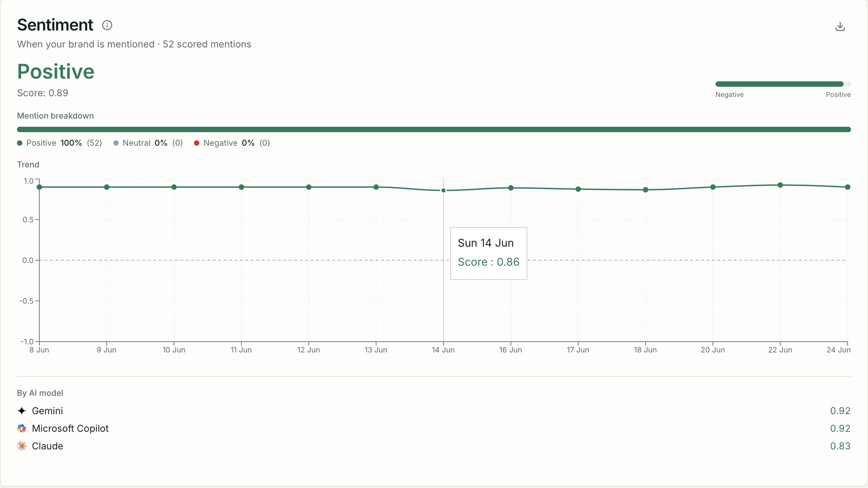The width and height of the screenshot is (868, 488).
Task: Click the Claude starburst icon
Action: [22, 446]
